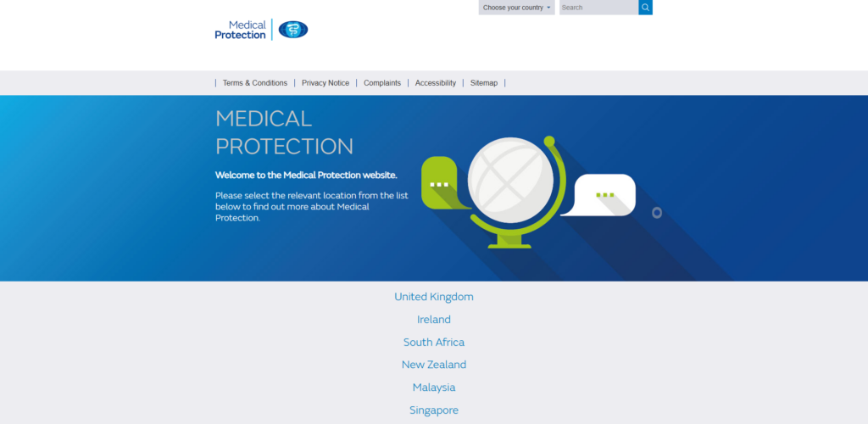Screen dimensions: 868x424
Task: Select United Kingdom location link
Action: tap(434, 297)
